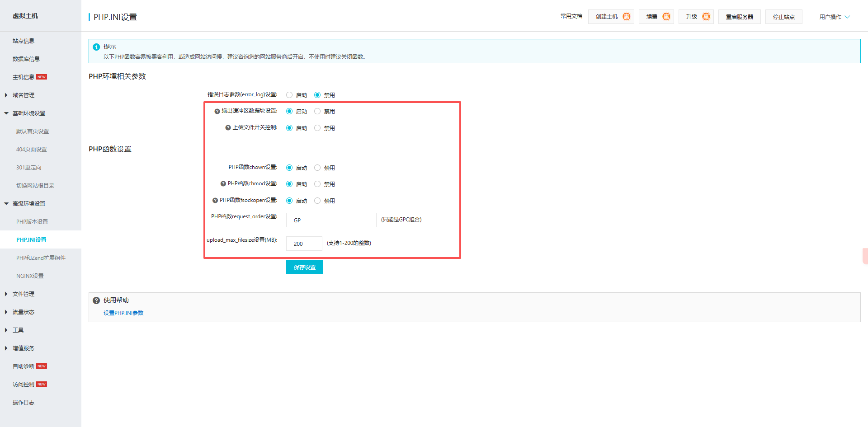Click the 重启服务器 button
This screenshot has width=868, height=427.
(x=739, y=17)
